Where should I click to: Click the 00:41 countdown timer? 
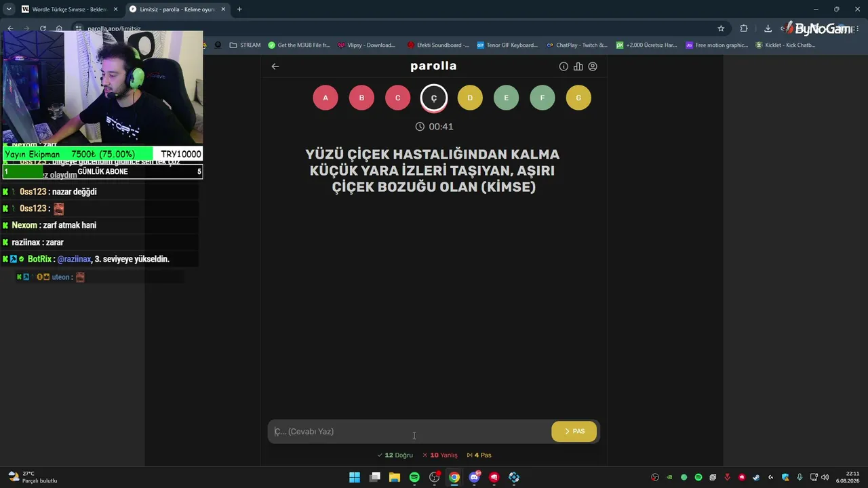(x=434, y=127)
